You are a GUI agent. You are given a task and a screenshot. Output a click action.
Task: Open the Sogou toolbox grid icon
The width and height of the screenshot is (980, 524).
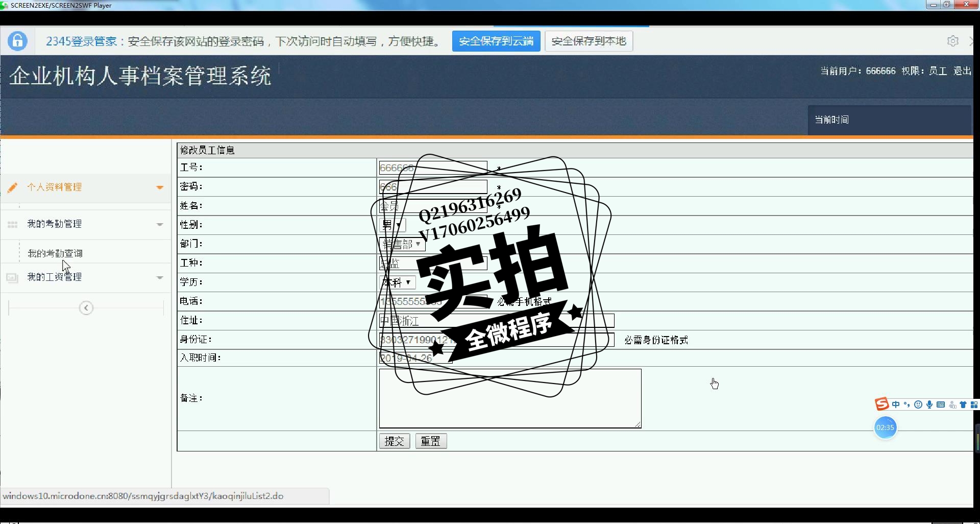coord(974,404)
